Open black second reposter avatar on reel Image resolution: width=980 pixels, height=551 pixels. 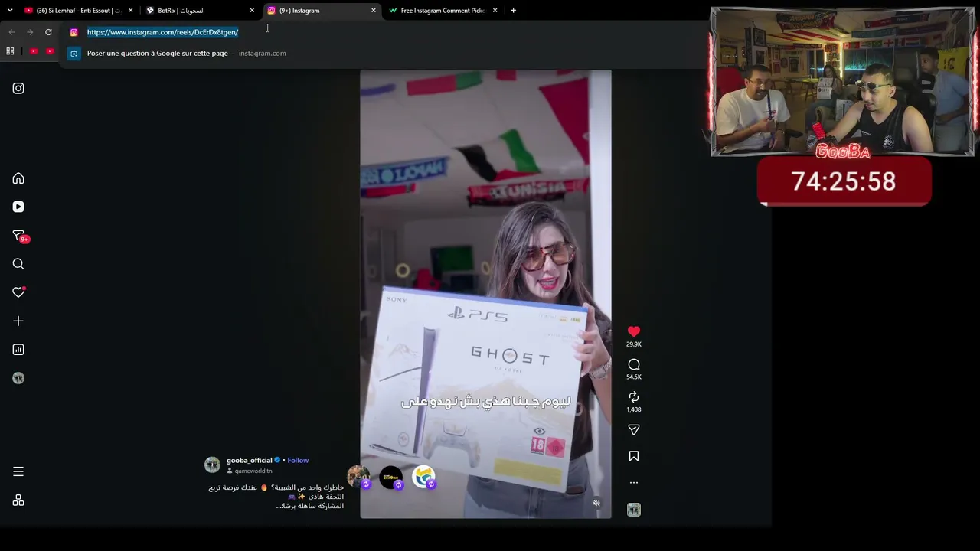click(391, 478)
